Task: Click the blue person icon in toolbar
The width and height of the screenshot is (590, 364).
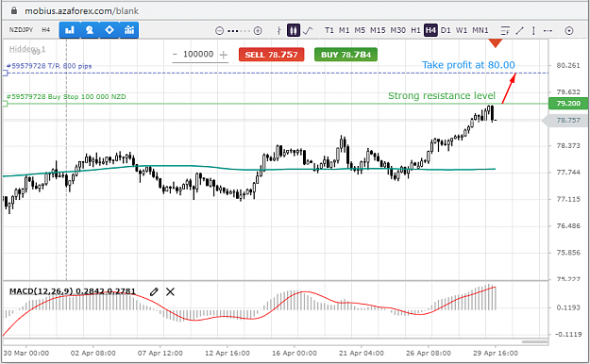Action: pyautogui.click(x=90, y=30)
